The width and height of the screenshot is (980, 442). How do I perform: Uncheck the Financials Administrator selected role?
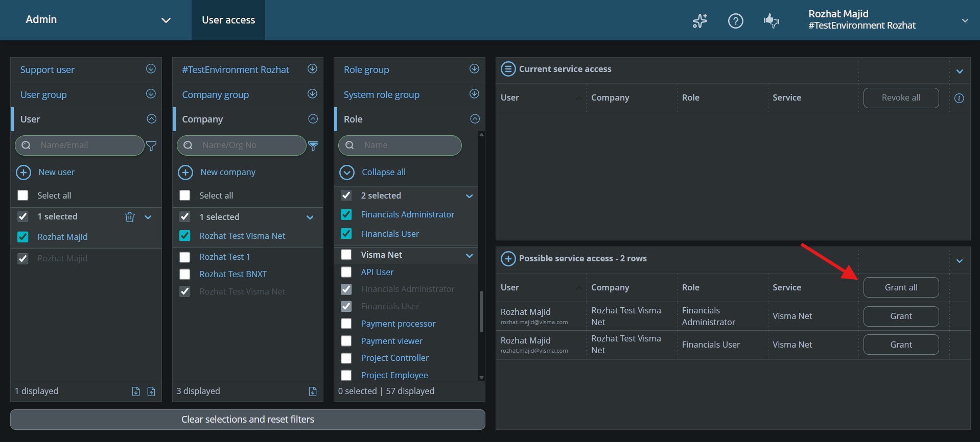346,214
